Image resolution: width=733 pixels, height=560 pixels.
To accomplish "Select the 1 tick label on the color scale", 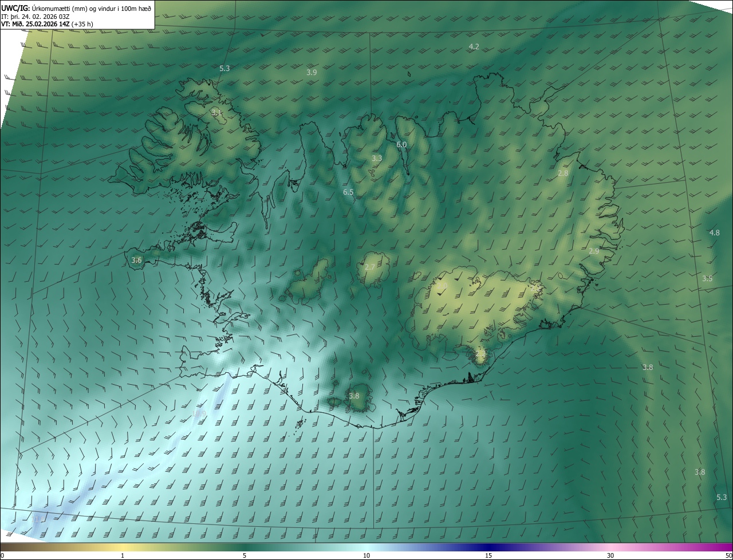I will point(123,555).
